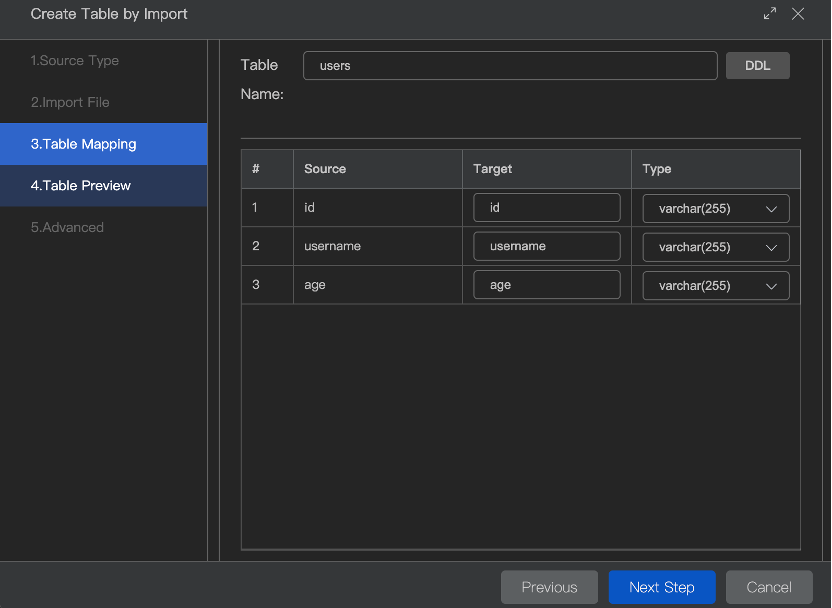This screenshot has height=608, width=832.
Task: Click the Previous button
Action: tap(549, 587)
